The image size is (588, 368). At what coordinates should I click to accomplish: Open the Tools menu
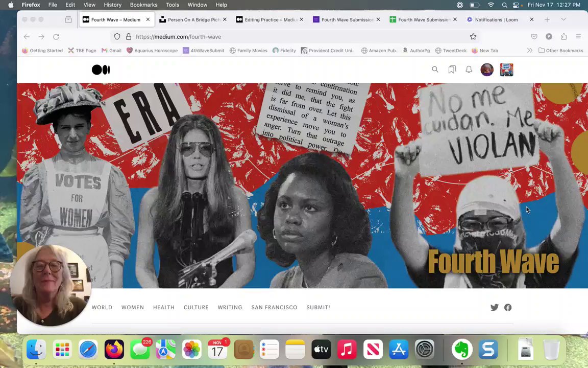pyautogui.click(x=173, y=5)
